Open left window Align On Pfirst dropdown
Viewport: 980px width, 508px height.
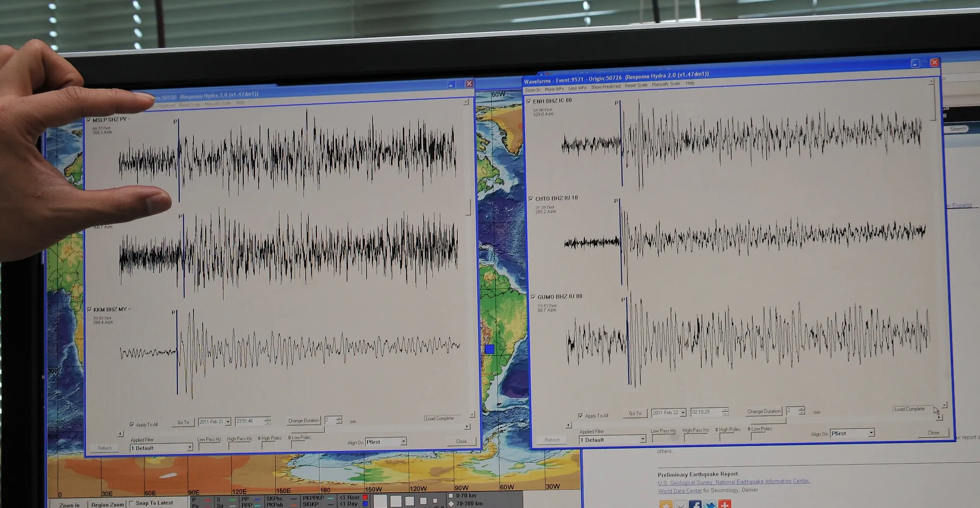click(403, 442)
